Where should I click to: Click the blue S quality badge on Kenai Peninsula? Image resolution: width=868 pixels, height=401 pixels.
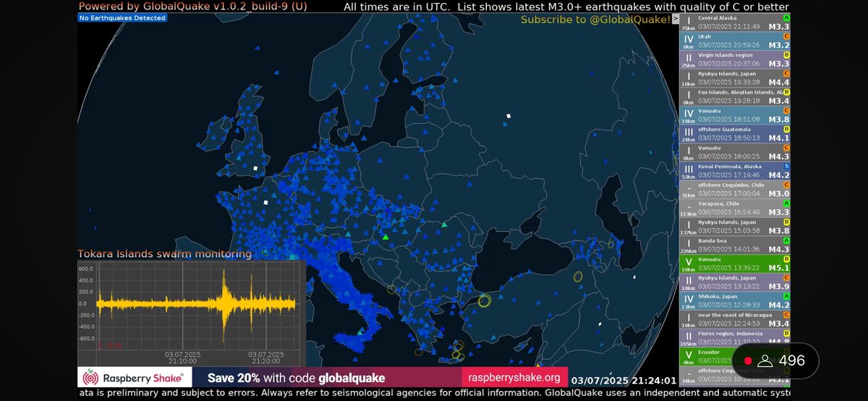786,166
